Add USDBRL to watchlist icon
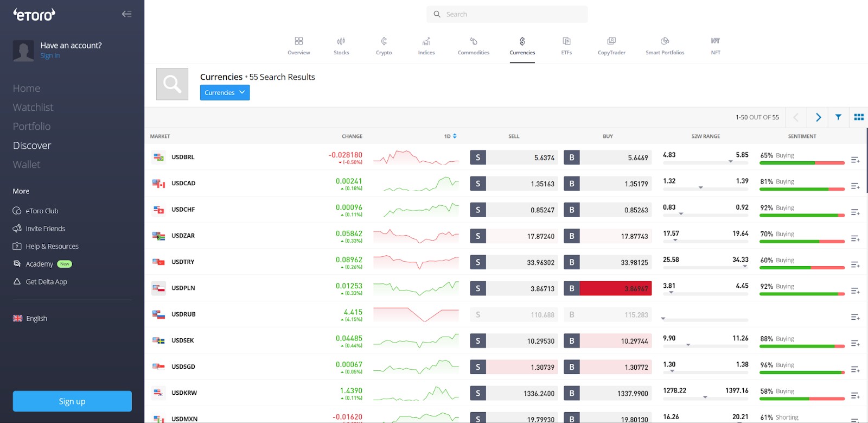 [x=856, y=160]
